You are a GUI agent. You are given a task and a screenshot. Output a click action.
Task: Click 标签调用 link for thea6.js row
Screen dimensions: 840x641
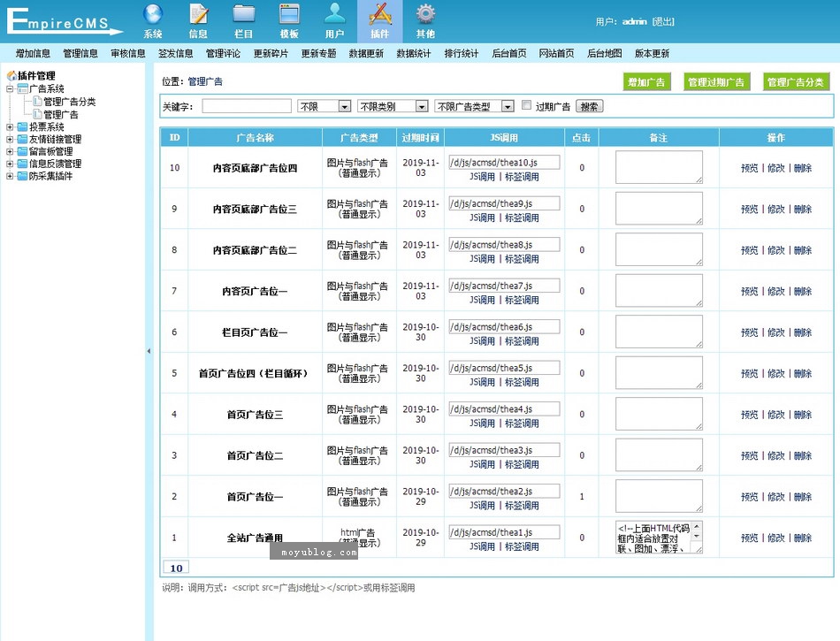[x=522, y=341]
